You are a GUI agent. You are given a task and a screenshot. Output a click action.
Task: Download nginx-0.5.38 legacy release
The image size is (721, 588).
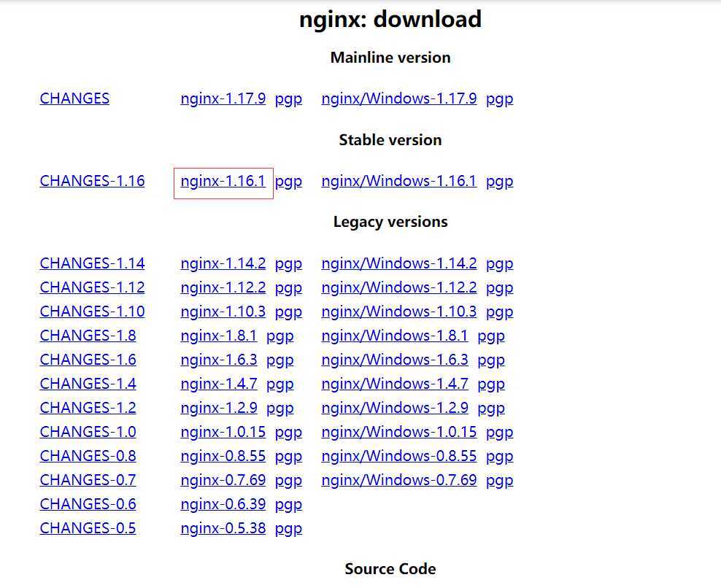[223, 527]
